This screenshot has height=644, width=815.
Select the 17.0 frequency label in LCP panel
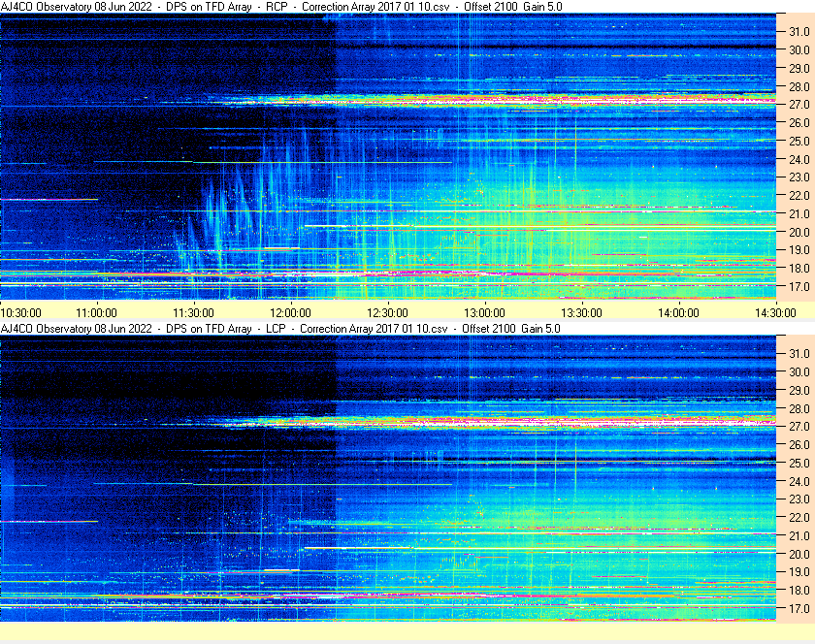[799, 609]
